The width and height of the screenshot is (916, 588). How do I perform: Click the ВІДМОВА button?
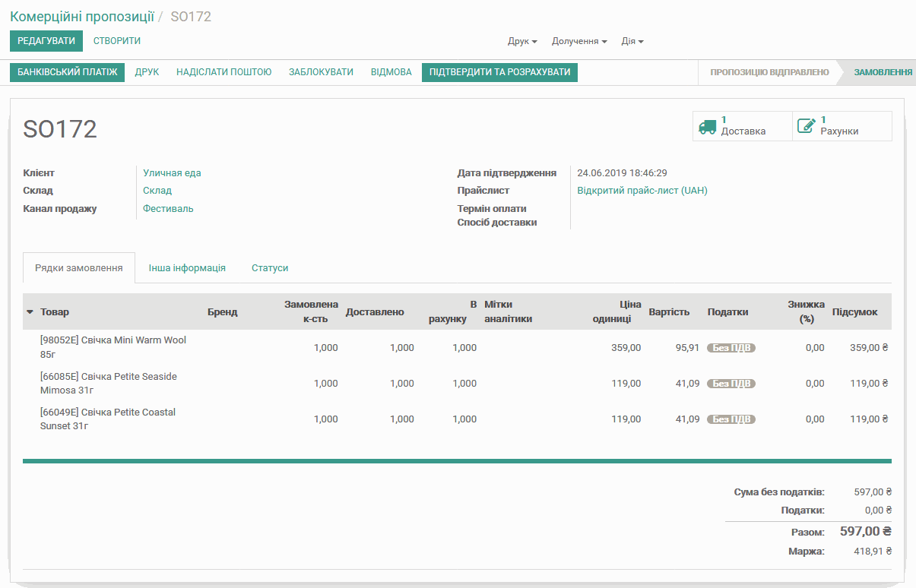point(391,72)
